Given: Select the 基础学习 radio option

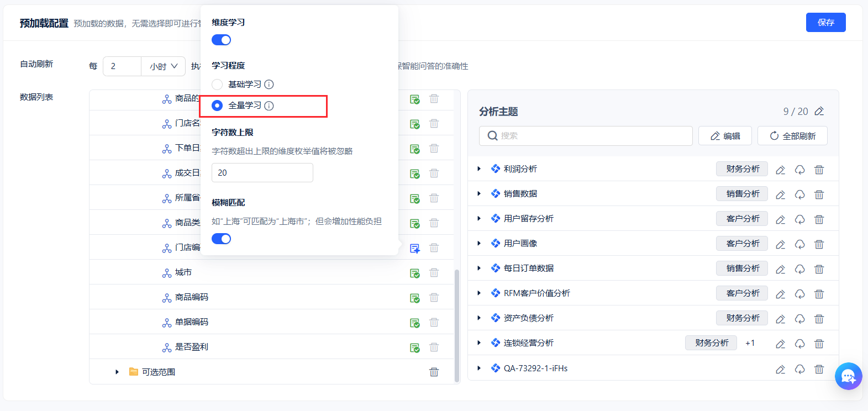Looking at the screenshot, I should pyautogui.click(x=217, y=84).
